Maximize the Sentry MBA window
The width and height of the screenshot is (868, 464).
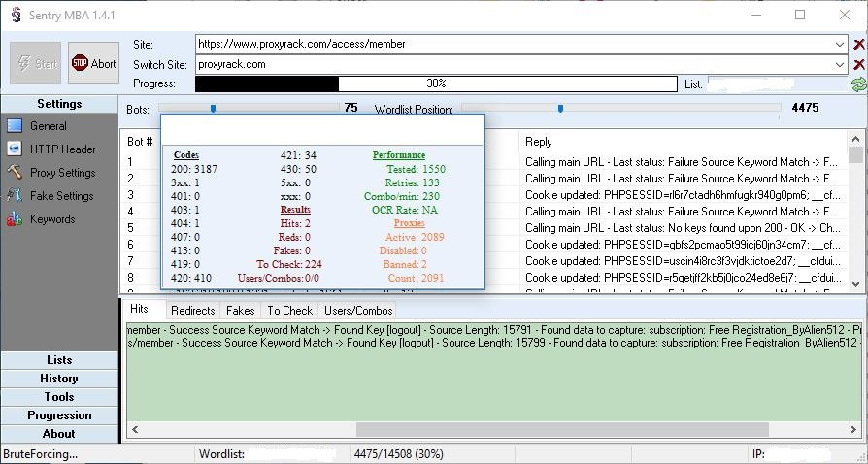coord(800,15)
